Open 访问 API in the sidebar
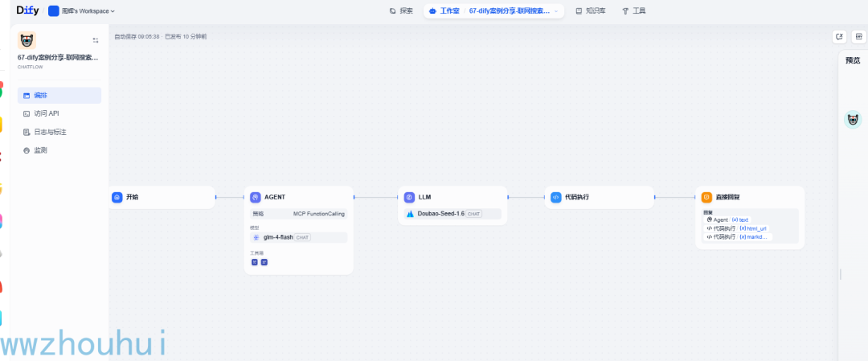 pos(59,113)
